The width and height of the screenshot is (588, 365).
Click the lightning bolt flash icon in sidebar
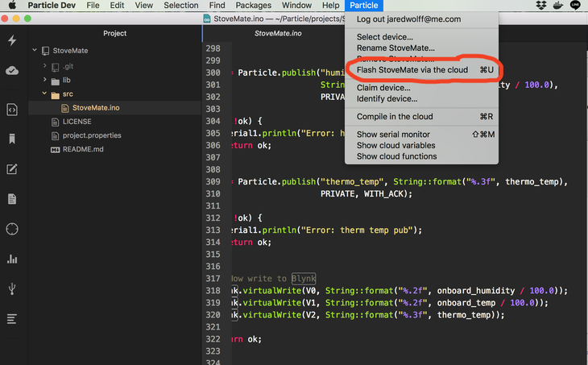[12, 40]
